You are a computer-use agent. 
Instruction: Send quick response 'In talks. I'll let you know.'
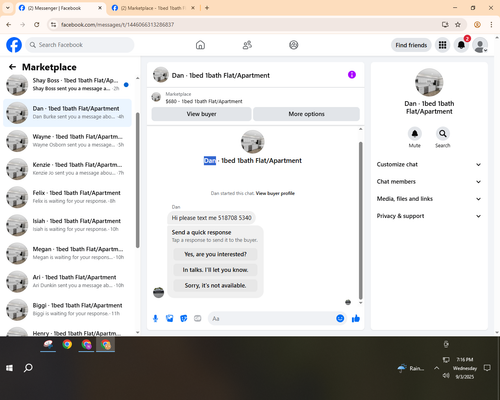point(215,270)
